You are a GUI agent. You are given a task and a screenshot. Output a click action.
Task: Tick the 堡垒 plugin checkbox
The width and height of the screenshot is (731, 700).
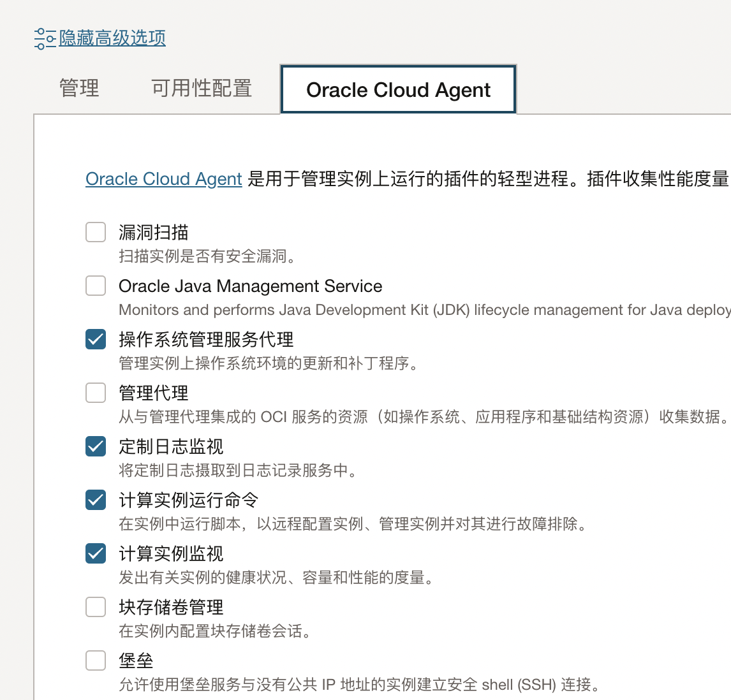[x=96, y=660]
